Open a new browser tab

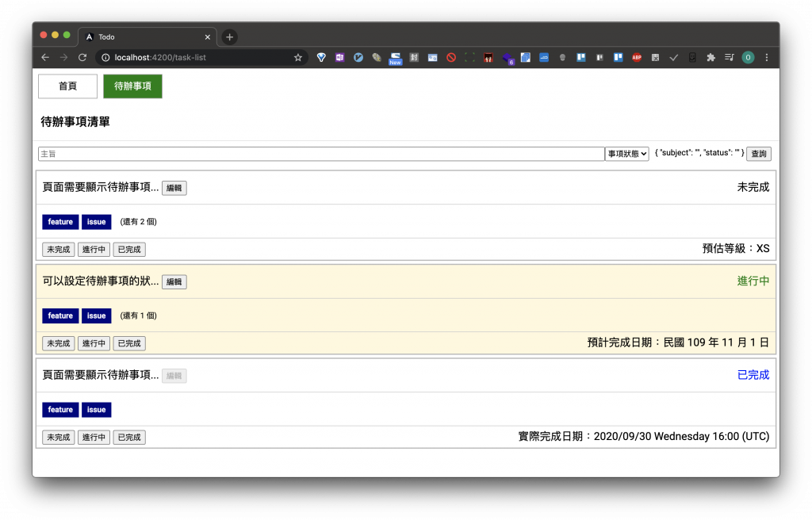pos(229,37)
